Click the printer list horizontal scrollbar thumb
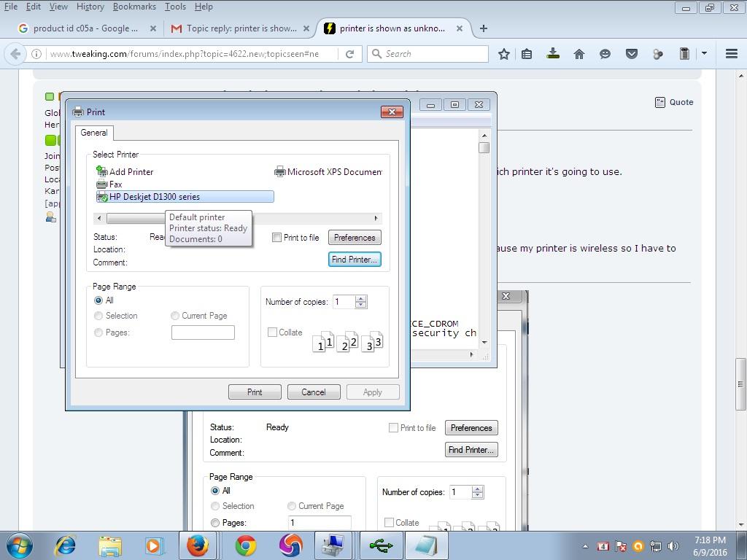The image size is (747, 560). pyautogui.click(x=136, y=218)
